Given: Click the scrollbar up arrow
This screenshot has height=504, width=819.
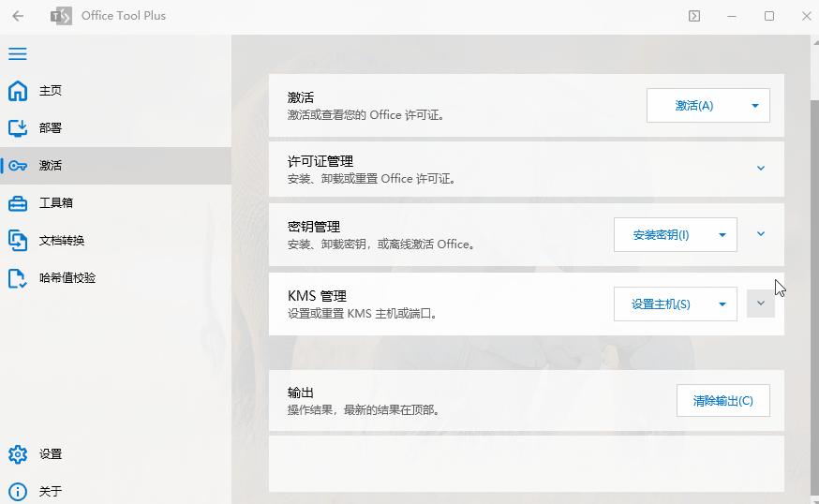Looking at the screenshot, I should tap(815, 42).
